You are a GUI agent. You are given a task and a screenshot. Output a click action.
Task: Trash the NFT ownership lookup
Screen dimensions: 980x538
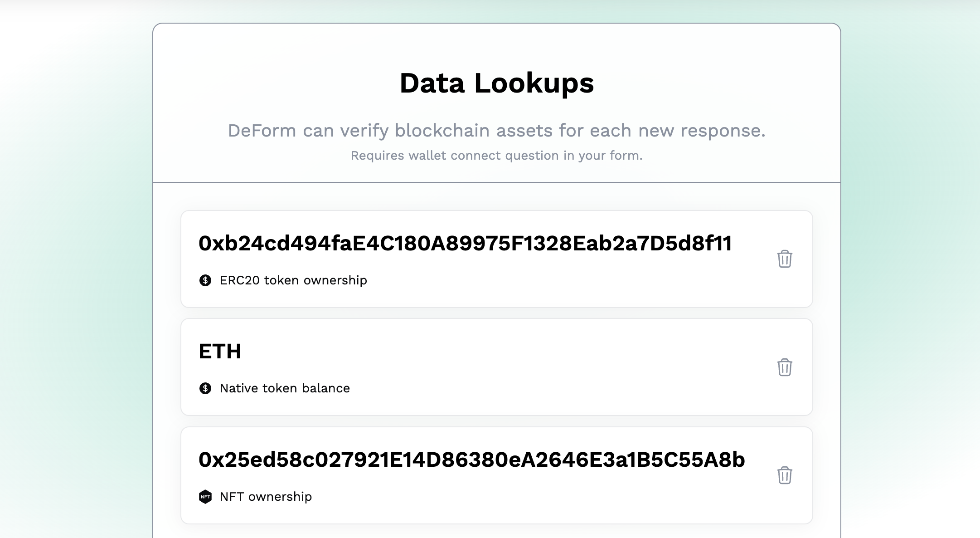tap(785, 475)
